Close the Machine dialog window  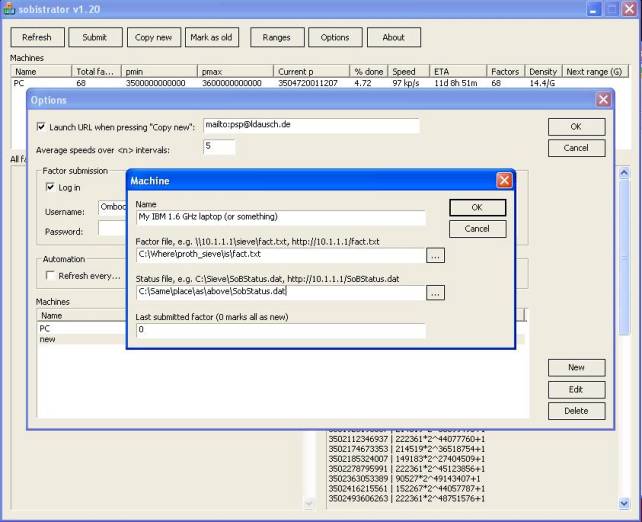click(504, 180)
